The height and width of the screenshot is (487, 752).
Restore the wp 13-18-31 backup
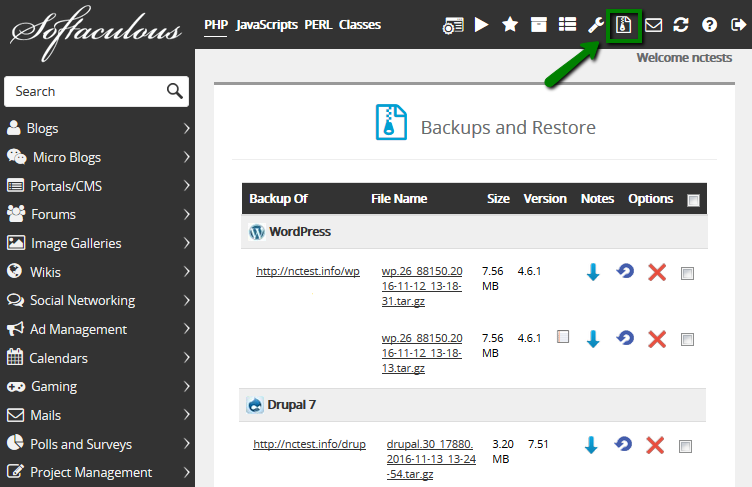tap(625, 272)
